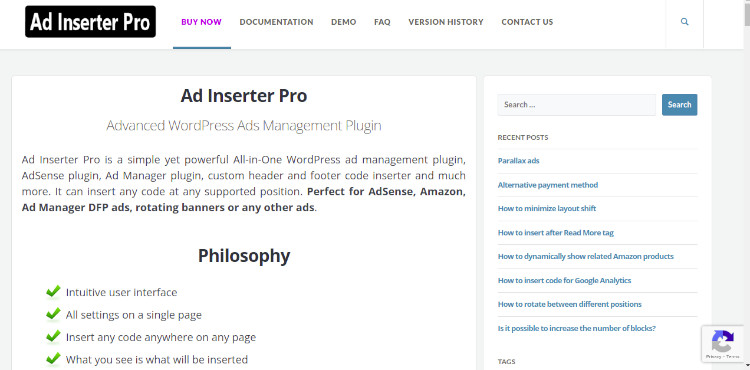The image size is (750, 370).
Task: Click green checkmark beside Intuitive user interface
Action: click(53, 291)
